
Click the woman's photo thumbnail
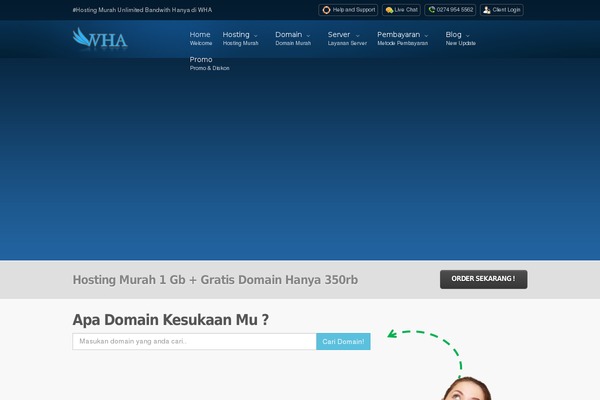(467, 389)
